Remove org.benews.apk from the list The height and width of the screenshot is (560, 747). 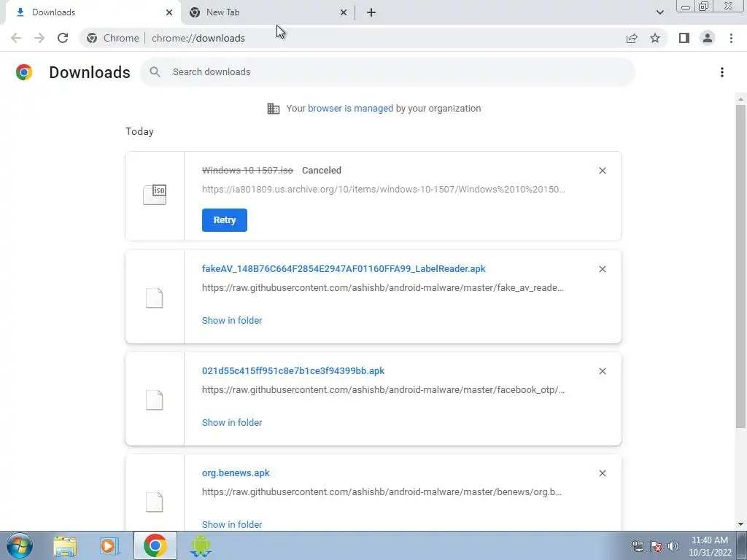[602, 473]
